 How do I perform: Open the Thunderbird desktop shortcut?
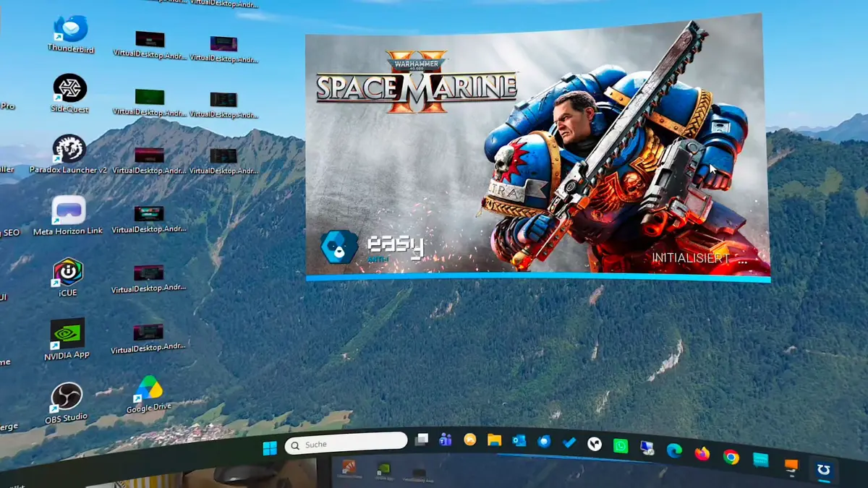click(x=71, y=33)
